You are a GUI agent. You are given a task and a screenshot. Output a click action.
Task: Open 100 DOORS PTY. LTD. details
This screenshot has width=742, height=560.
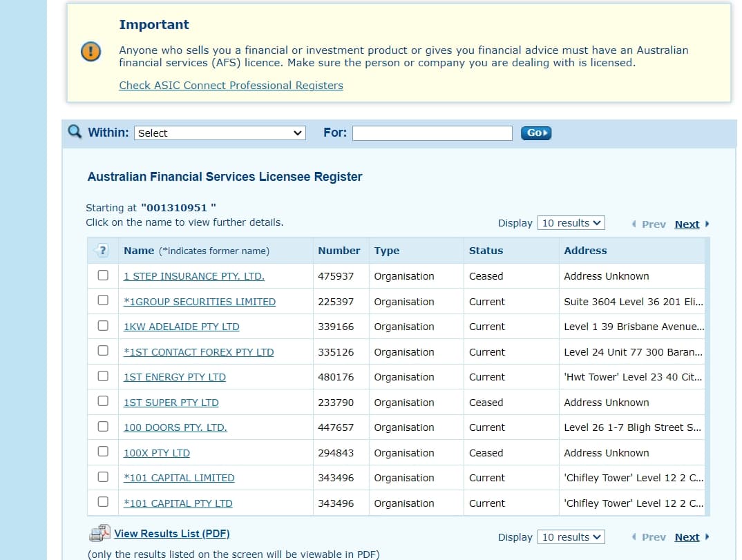[175, 427]
